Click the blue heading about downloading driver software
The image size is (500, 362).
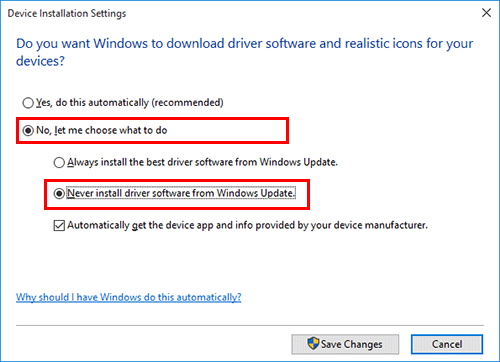[244, 52]
